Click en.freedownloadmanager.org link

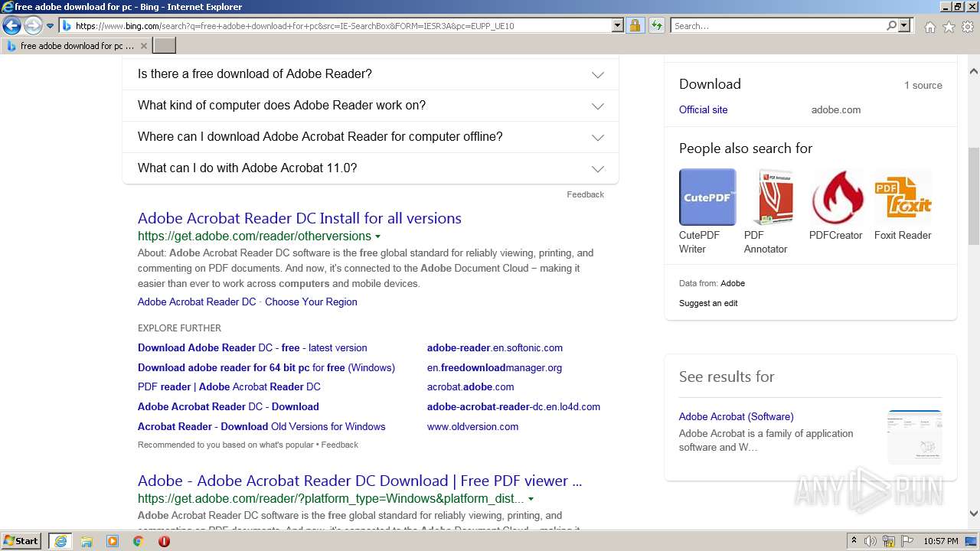pos(495,367)
